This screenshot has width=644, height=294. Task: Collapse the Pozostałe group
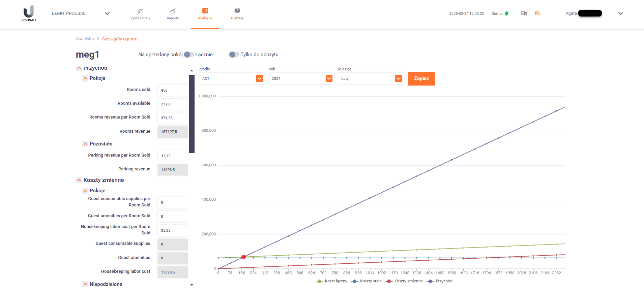pos(85,144)
